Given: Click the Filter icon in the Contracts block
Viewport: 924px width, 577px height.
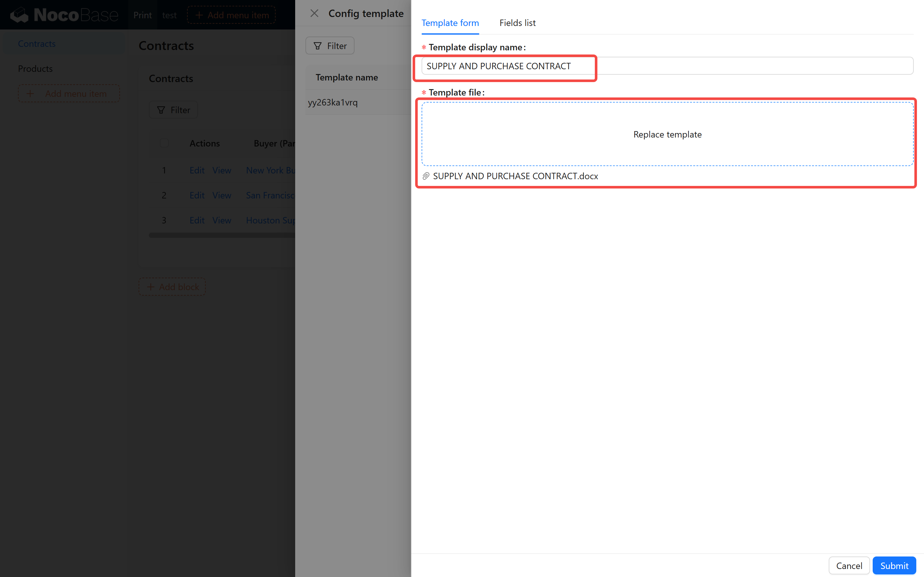Looking at the screenshot, I should click(x=161, y=110).
